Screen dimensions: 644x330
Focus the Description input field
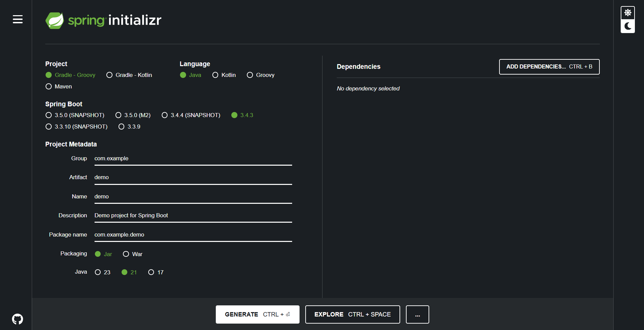tap(193, 216)
